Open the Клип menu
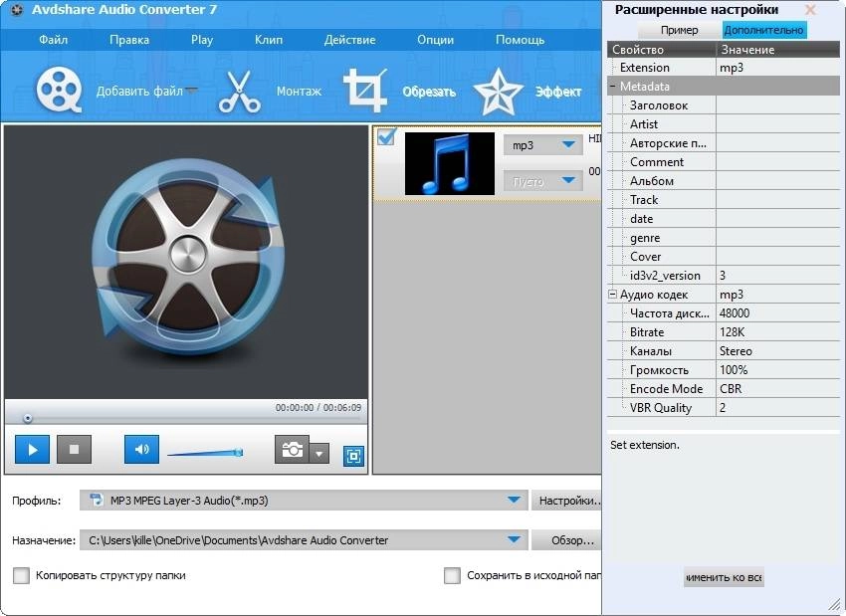846x616 pixels. 269,40
